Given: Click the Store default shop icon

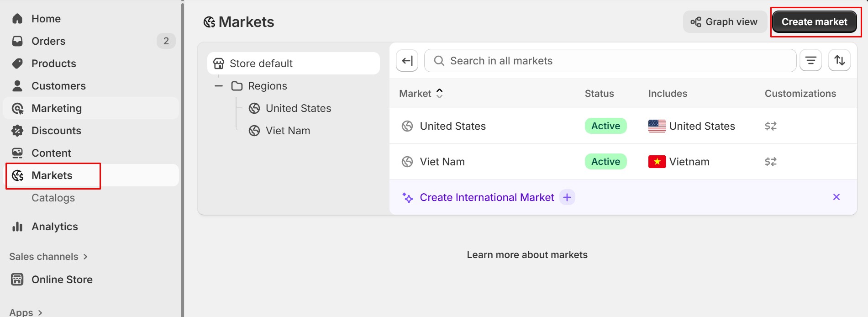Looking at the screenshot, I should coord(219,63).
